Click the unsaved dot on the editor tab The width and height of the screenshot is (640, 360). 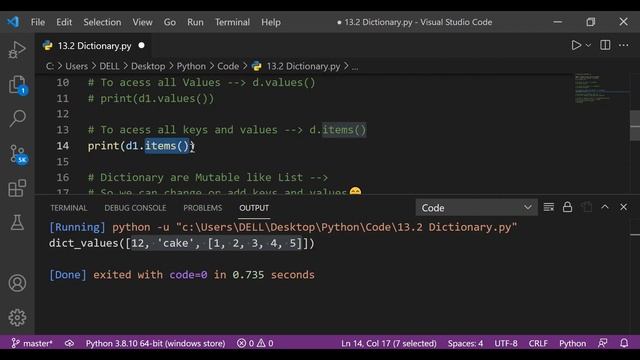(142, 45)
